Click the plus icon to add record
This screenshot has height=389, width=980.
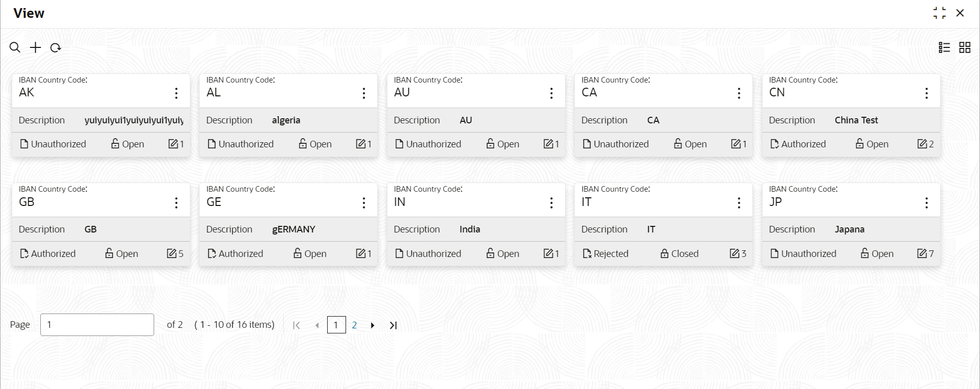click(35, 47)
